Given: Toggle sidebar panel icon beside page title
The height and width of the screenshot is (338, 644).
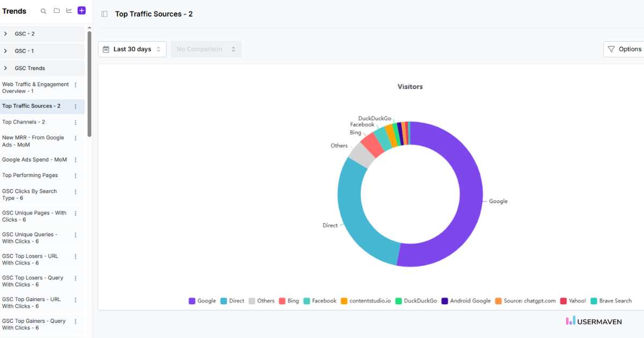Looking at the screenshot, I should [x=105, y=14].
